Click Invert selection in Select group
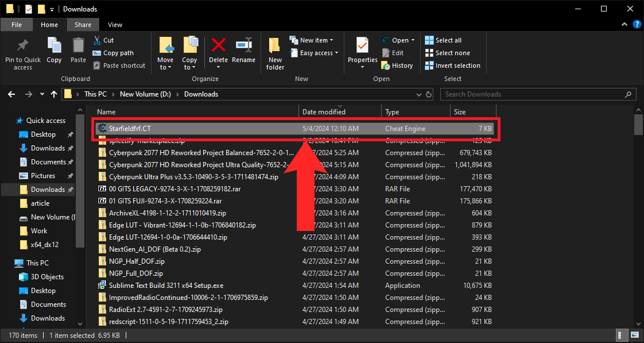Image resolution: width=644 pixels, height=343 pixels. [452, 65]
